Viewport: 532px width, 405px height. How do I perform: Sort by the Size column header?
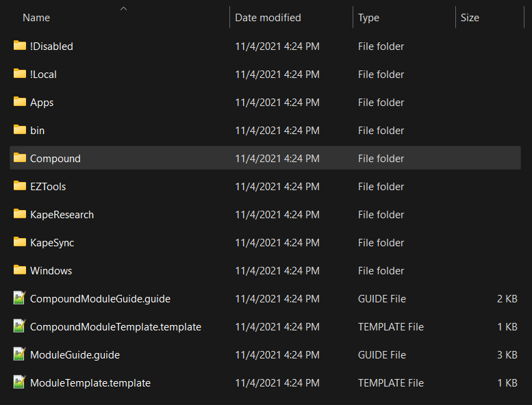click(470, 18)
